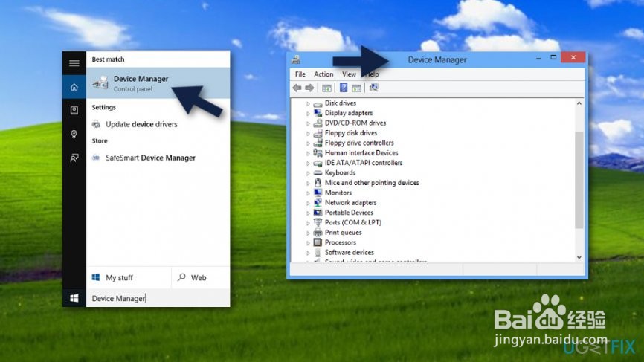Click the Scan for hardware changes icon

pyautogui.click(x=373, y=88)
